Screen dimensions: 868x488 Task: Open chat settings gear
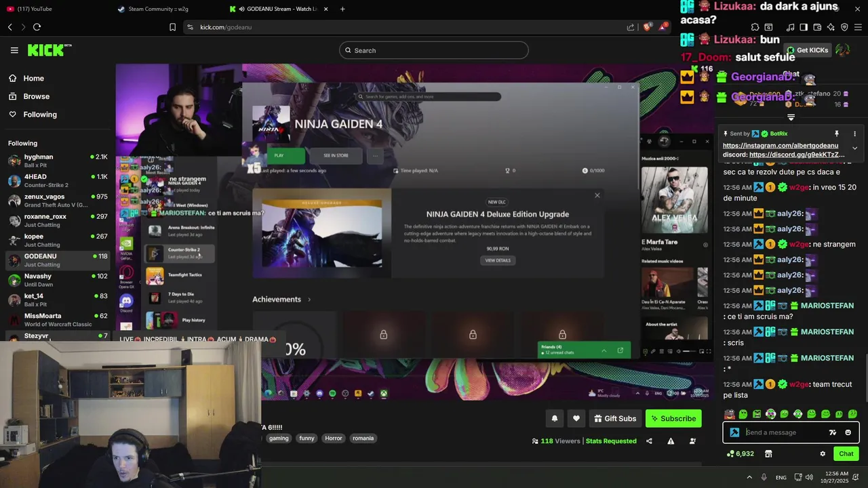point(823,454)
